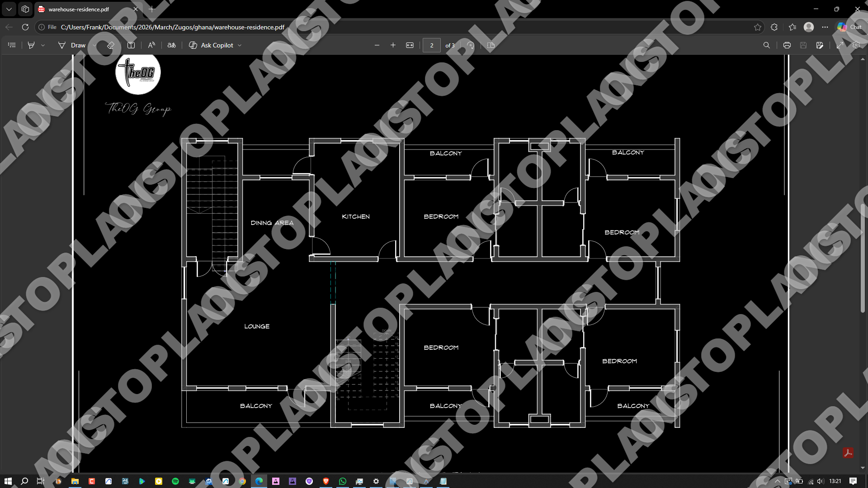
Task: Open a new browser tab
Action: tap(152, 9)
